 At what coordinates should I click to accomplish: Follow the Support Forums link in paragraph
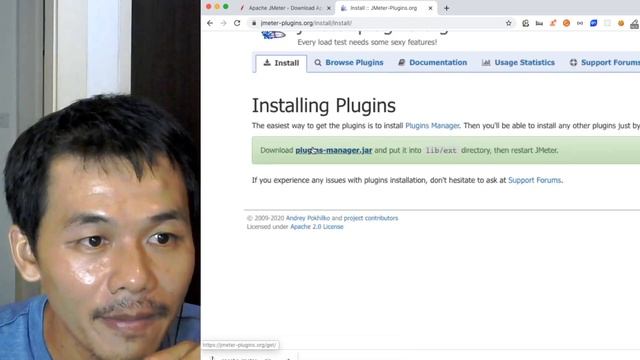tap(534, 180)
